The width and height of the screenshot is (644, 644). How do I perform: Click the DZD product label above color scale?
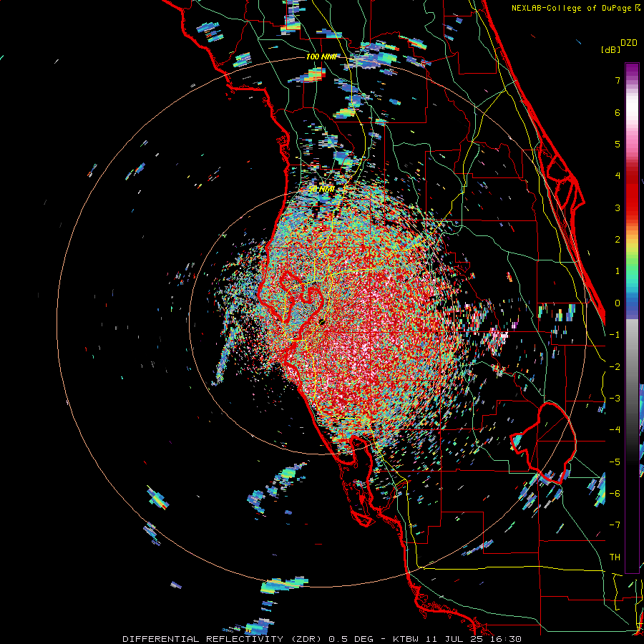tap(629, 43)
